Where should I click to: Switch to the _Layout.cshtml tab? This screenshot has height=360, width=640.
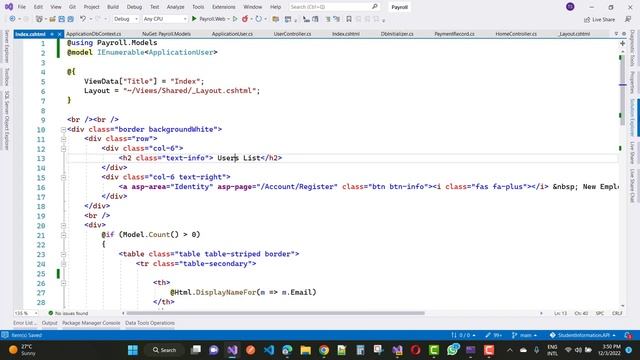pyautogui.click(x=574, y=34)
